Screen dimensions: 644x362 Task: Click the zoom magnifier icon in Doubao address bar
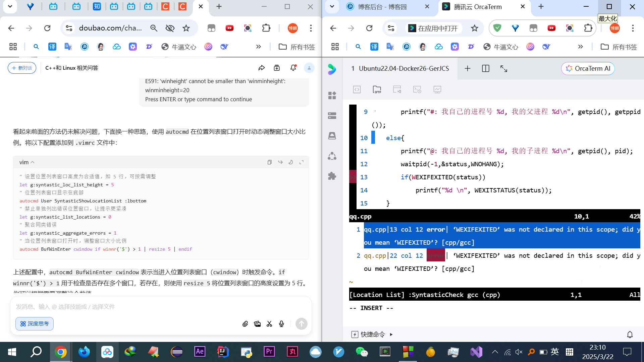pos(154,28)
